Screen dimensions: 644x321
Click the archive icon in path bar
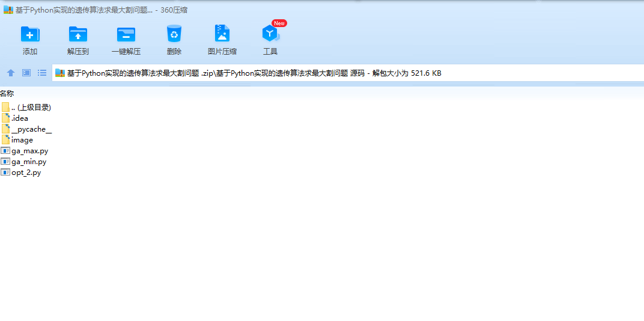pos(60,73)
